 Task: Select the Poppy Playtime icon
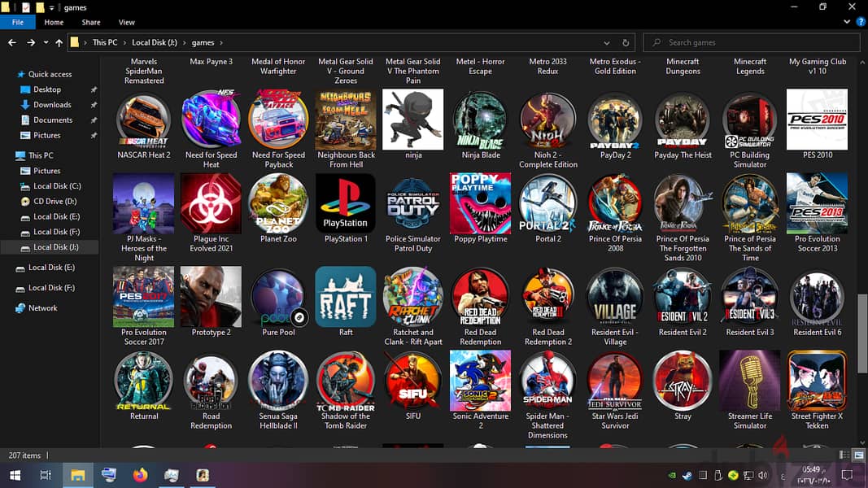coord(481,203)
